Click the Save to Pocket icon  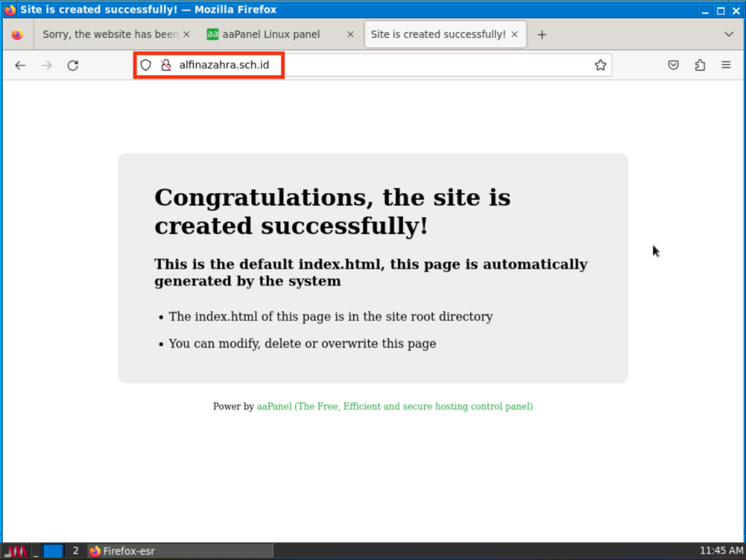coord(674,66)
